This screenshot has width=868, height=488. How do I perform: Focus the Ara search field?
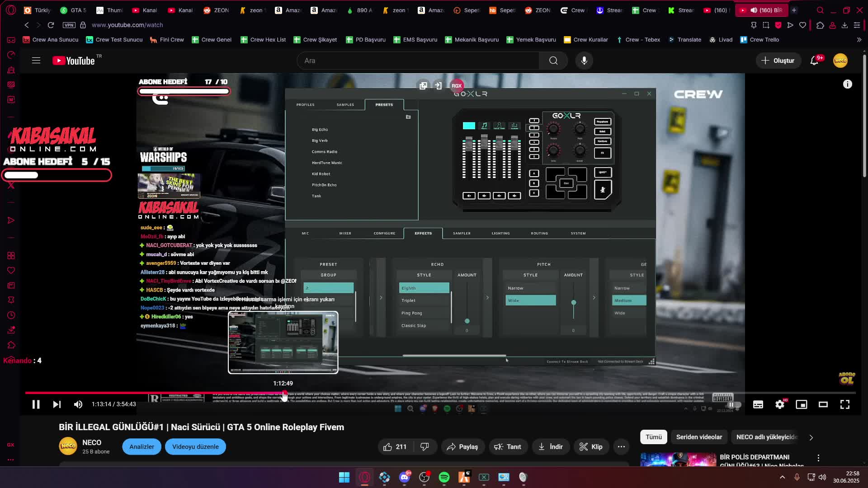[418, 61]
